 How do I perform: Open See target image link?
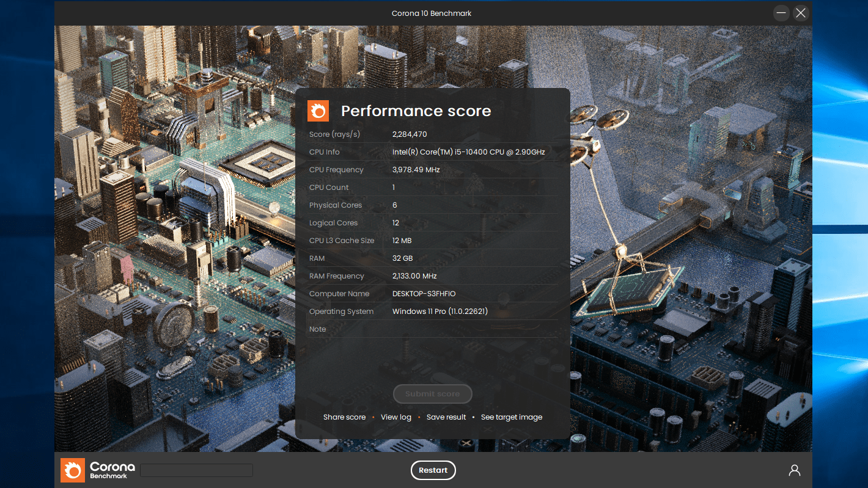tap(512, 417)
